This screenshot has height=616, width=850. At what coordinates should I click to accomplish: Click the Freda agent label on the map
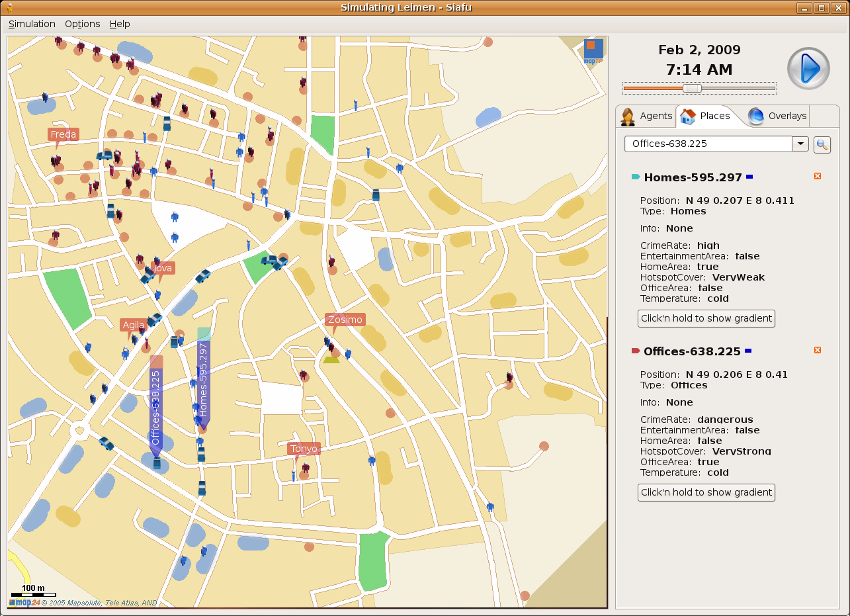click(64, 134)
